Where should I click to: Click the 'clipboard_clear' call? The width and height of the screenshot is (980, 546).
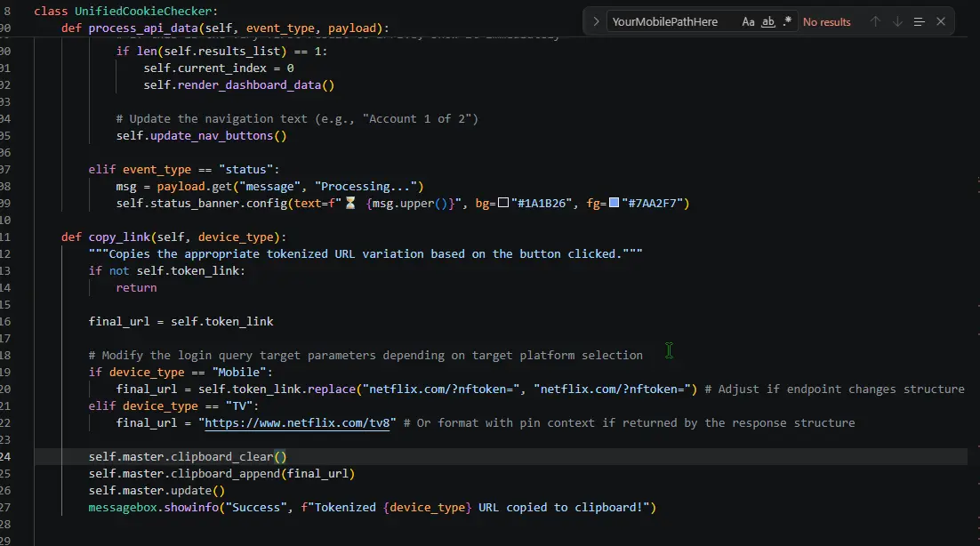pos(221,457)
